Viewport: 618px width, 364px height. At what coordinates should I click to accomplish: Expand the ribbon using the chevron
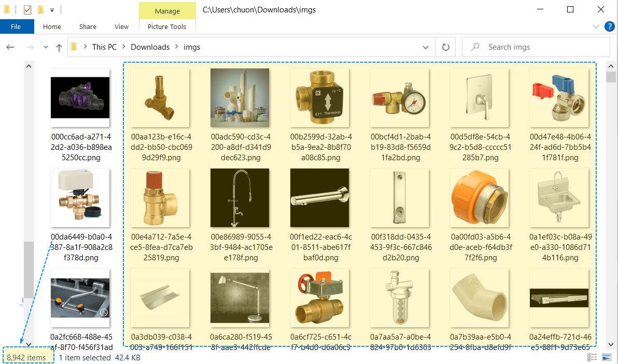coord(595,27)
